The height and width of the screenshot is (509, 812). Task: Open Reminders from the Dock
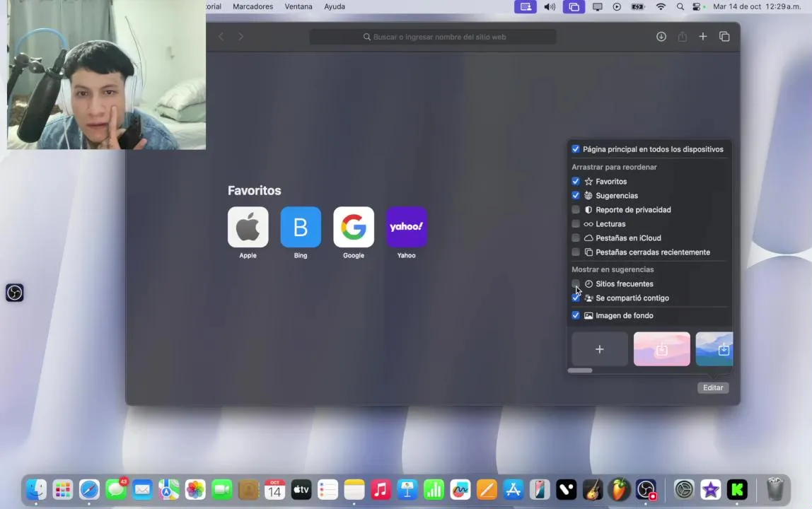tap(327, 489)
